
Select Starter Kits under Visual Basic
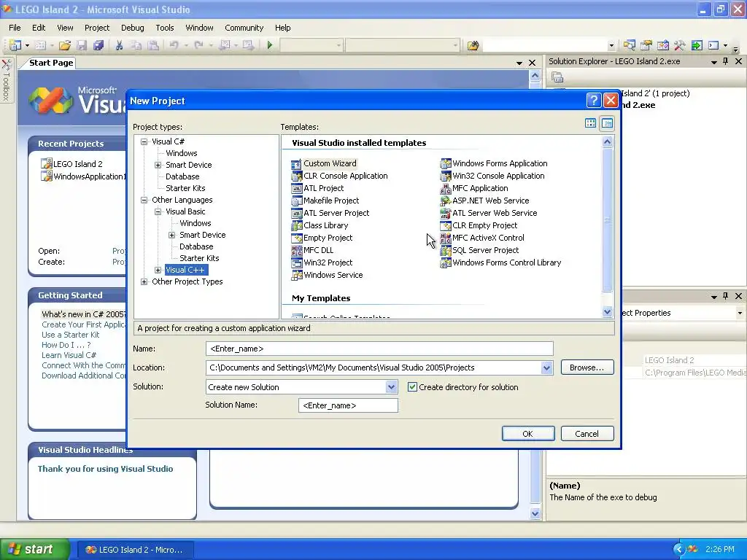pyautogui.click(x=199, y=258)
